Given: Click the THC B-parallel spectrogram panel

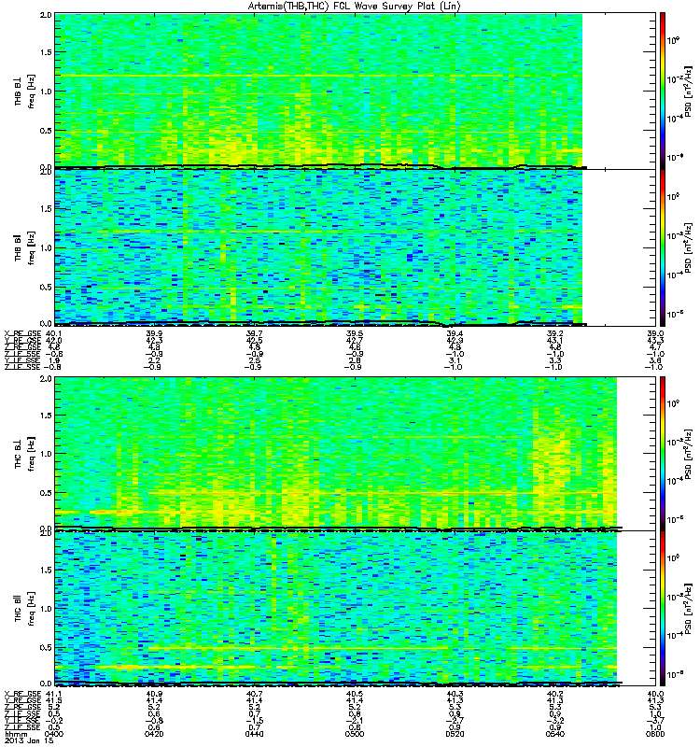Looking at the screenshot, I should tap(355, 608).
